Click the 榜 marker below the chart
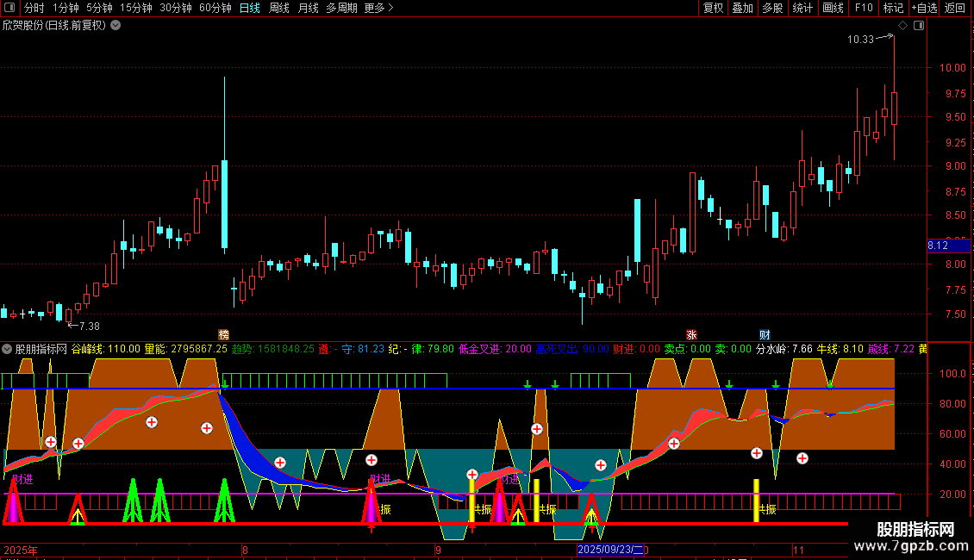This screenshot has height=560, width=974. click(223, 334)
